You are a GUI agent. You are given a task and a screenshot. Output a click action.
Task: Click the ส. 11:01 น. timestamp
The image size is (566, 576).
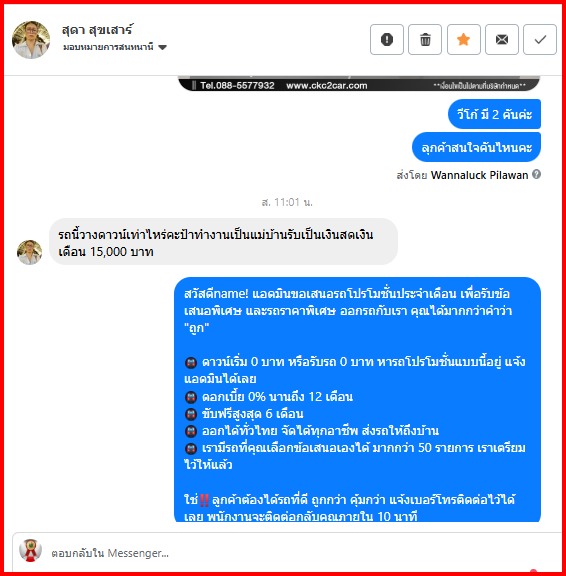pyautogui.click(x=287, y=202)
